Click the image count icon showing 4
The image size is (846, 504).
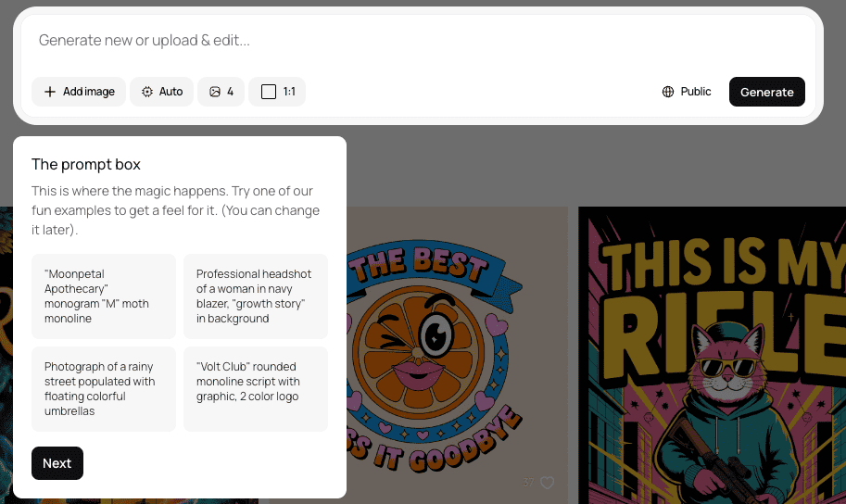(215, 92)
